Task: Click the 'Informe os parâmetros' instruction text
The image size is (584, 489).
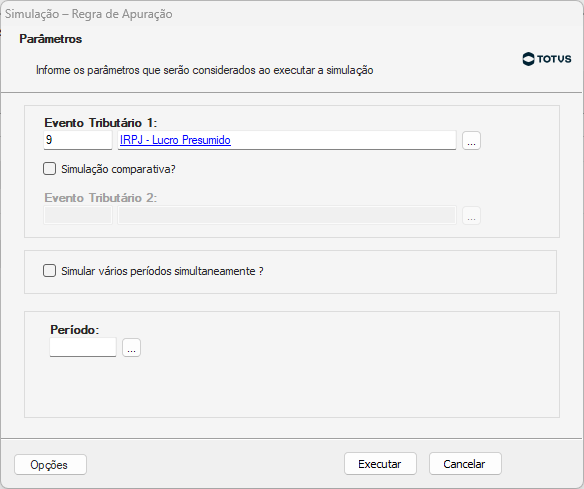Action: [x=204, y=70]
